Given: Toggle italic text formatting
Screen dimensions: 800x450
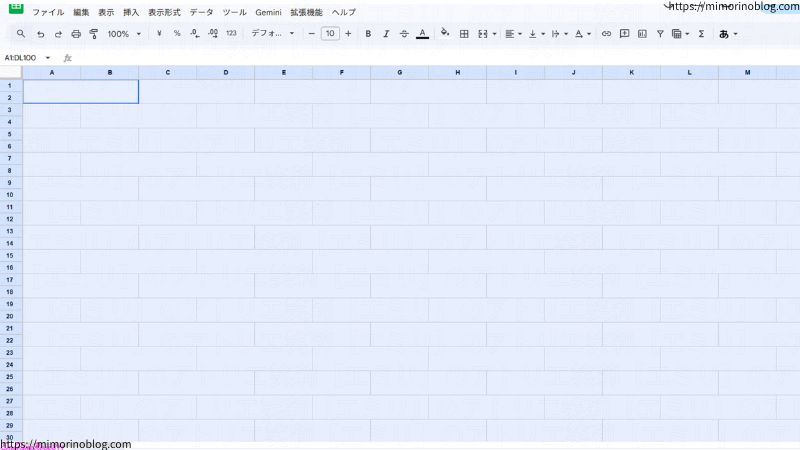Looking at the screenshot, I should 386,33.
